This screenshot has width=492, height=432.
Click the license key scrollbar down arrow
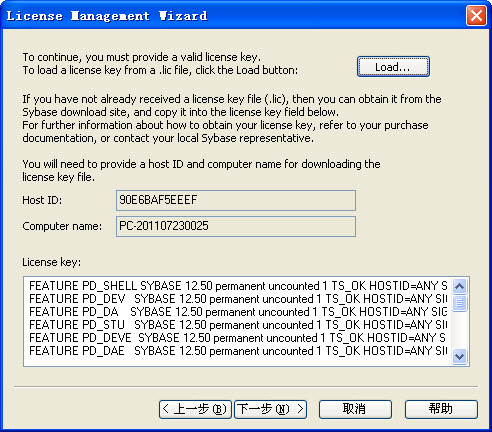[460, 357]
